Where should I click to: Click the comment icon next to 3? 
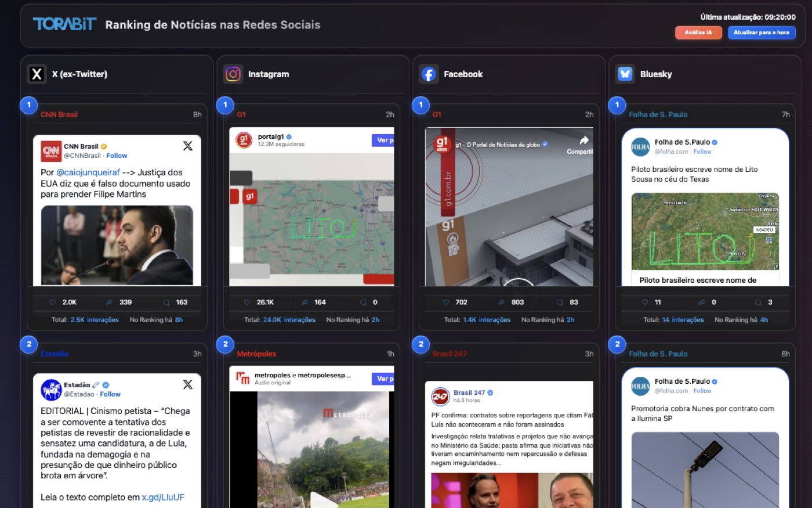pyautogui.click(x=758, y=302)
